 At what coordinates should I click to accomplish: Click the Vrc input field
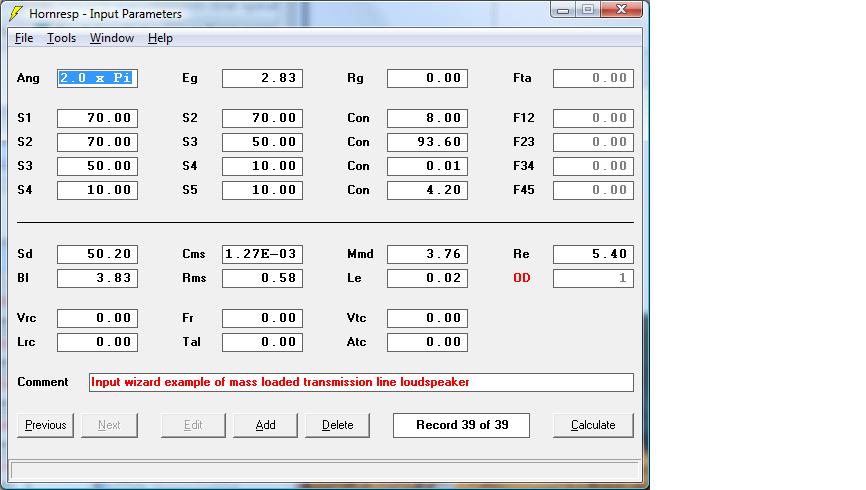pyautogui.click(x=97, y=318)
